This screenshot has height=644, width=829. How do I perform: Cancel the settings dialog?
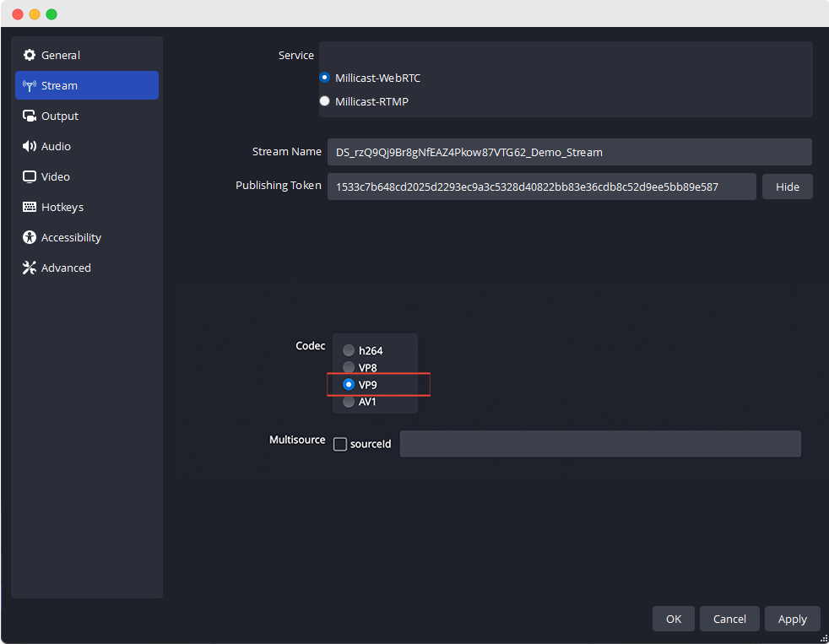pos(729,619)
